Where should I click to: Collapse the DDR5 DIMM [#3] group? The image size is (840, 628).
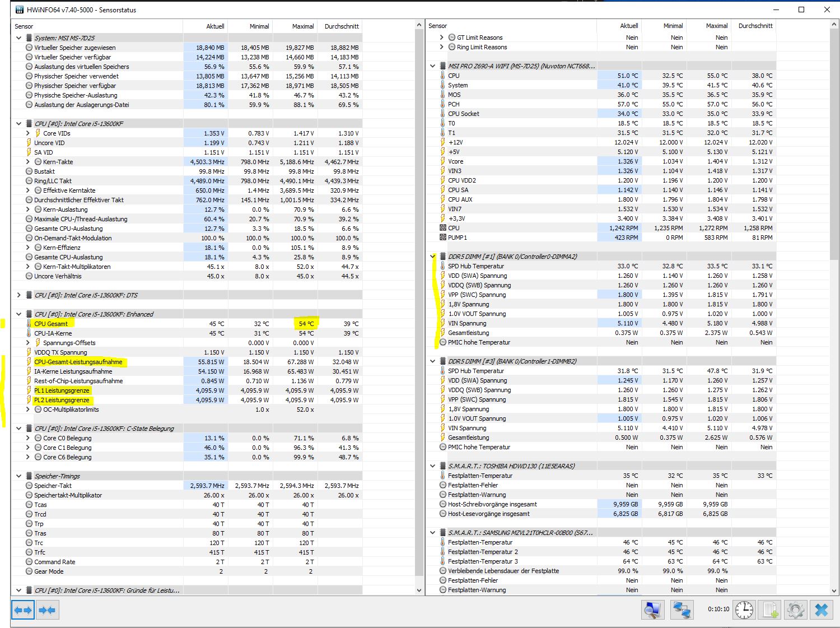tap(432, 361)
